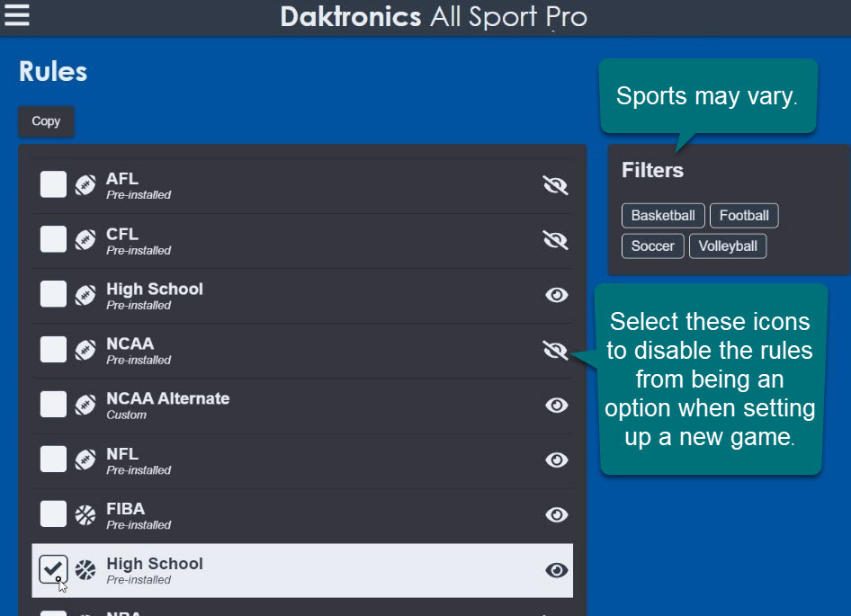This screenshot has width=851, height=616.
Task: Select the Soccer filter
Action: 653,246
